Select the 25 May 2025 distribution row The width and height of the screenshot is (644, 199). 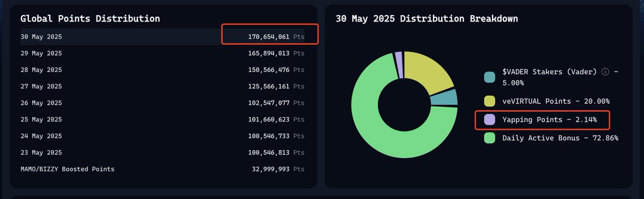coord(163,119)
